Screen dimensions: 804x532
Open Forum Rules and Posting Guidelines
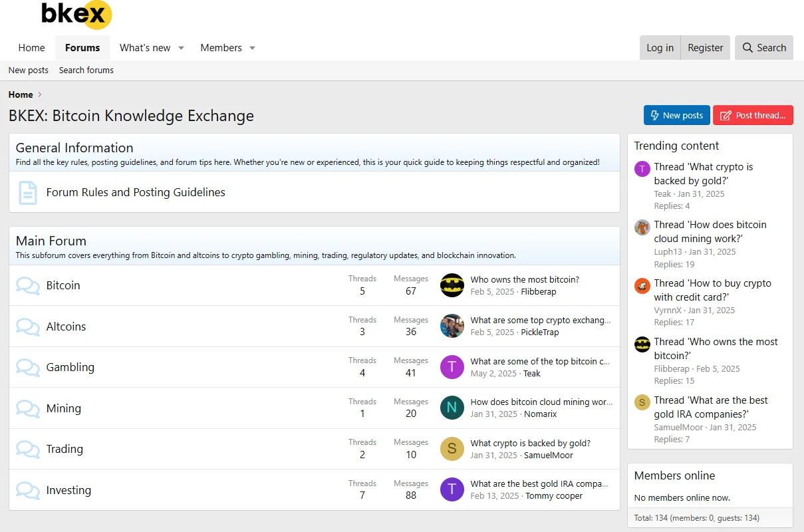[x=136, y=192]
